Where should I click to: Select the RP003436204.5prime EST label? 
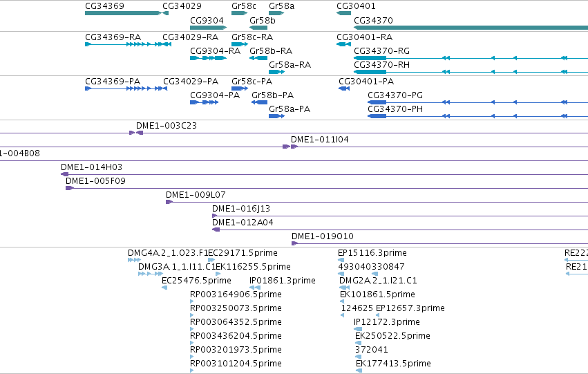[236, 337]
